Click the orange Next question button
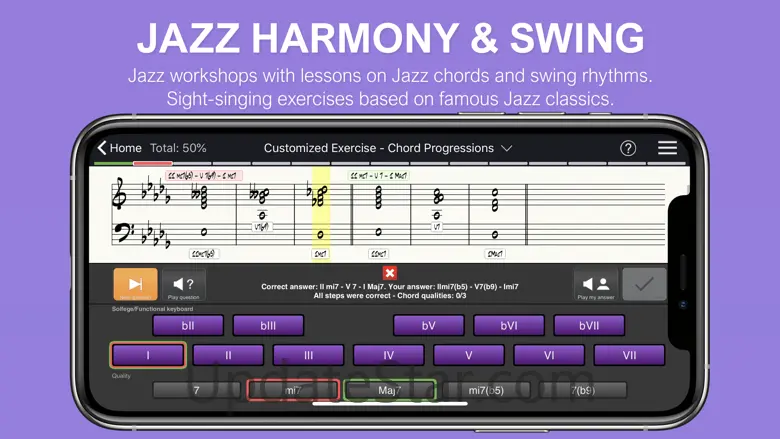 135,284
